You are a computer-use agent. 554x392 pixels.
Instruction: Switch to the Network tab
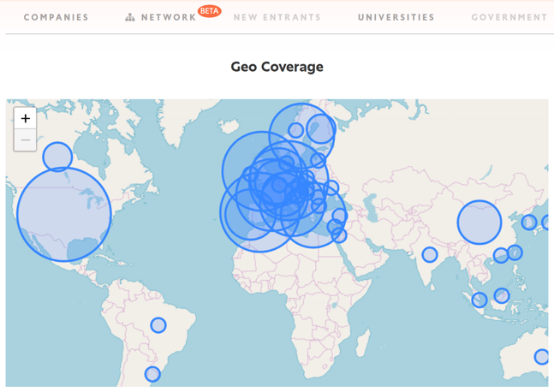[168, 17]
